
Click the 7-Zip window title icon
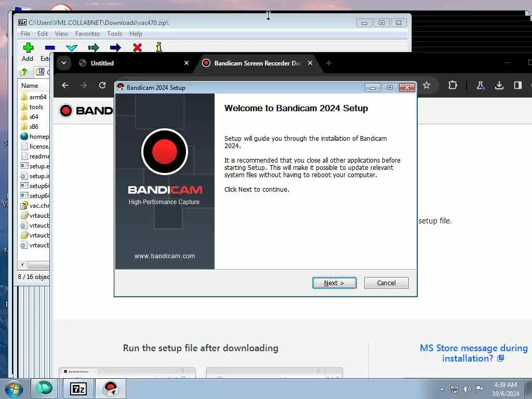pos(22,22)
